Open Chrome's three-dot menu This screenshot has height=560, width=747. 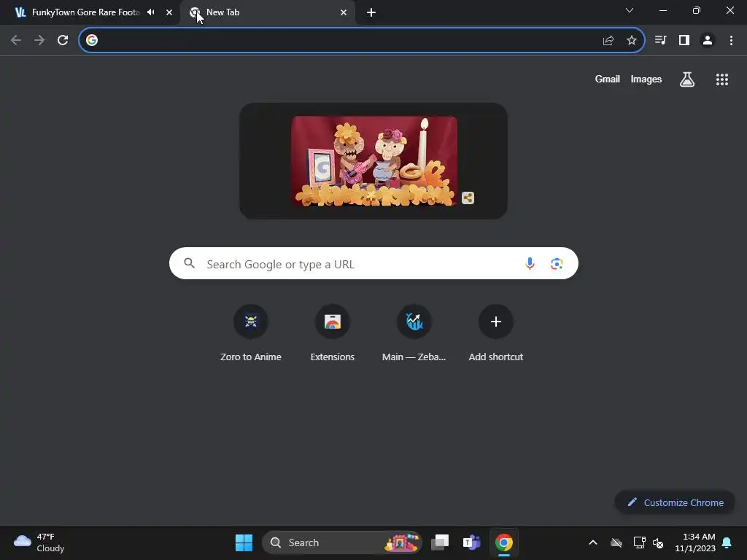pyautogui.click(x=731, y=40)
